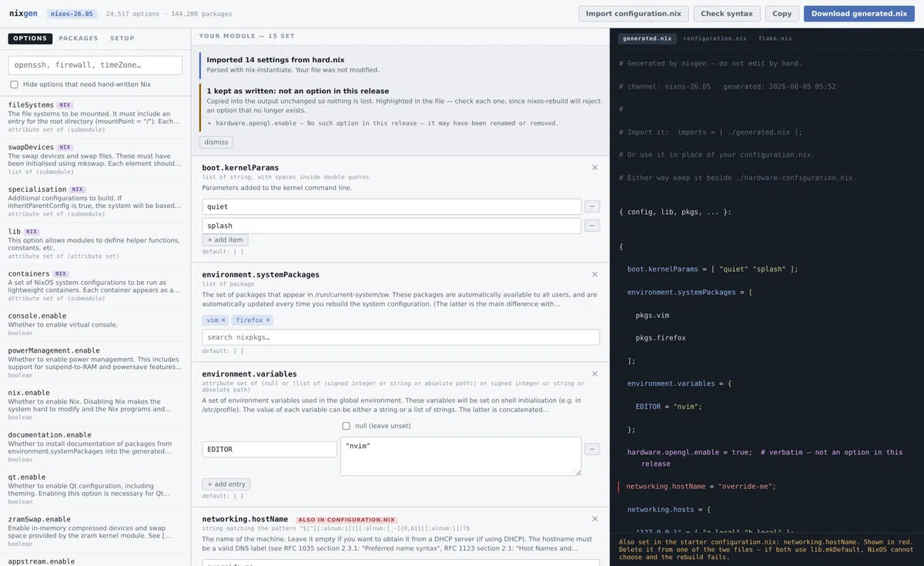Select the containers option
Screen dimensions: 924x566
coord(95,286)
